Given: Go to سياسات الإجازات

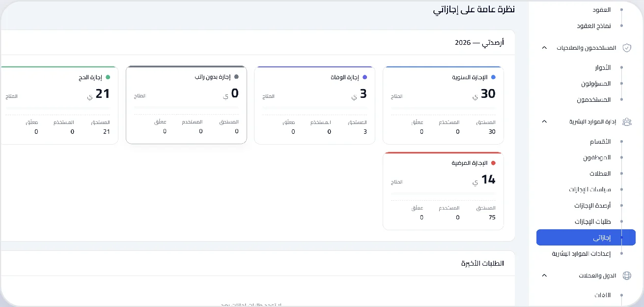Looking at the screenshot, I should [x=590, y=189].
